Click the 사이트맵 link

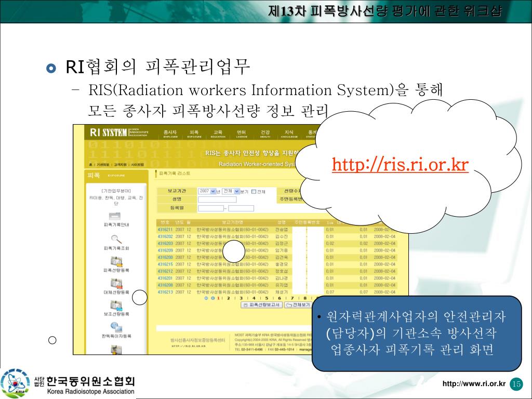(x=137, y=165)
